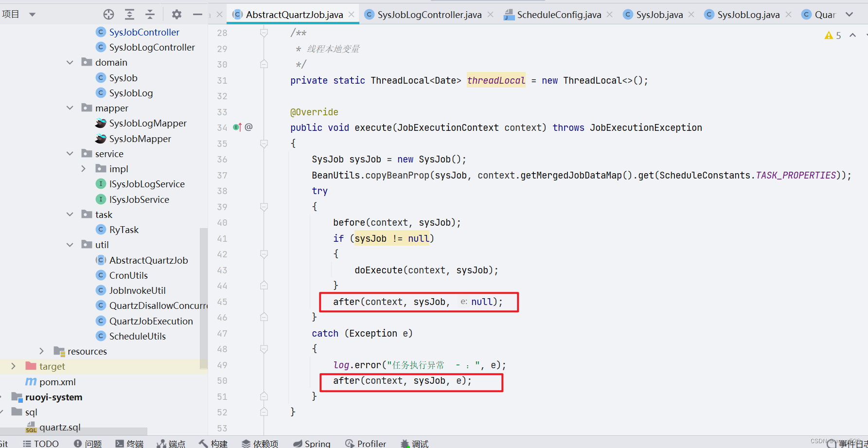Close the ScheduleConfig.java tab

coord(610,15)
